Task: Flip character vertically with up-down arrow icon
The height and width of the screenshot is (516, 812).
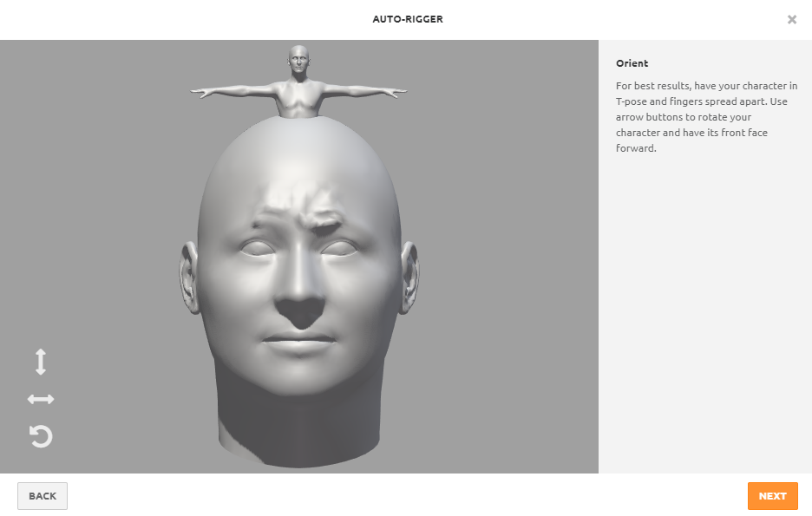Action: click(x=41, y=362)
